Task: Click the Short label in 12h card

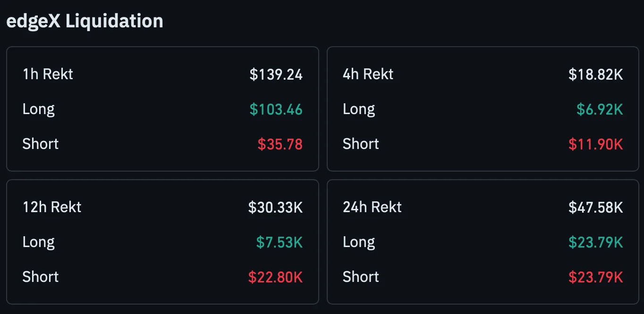Action: click(x=41, y=277)
